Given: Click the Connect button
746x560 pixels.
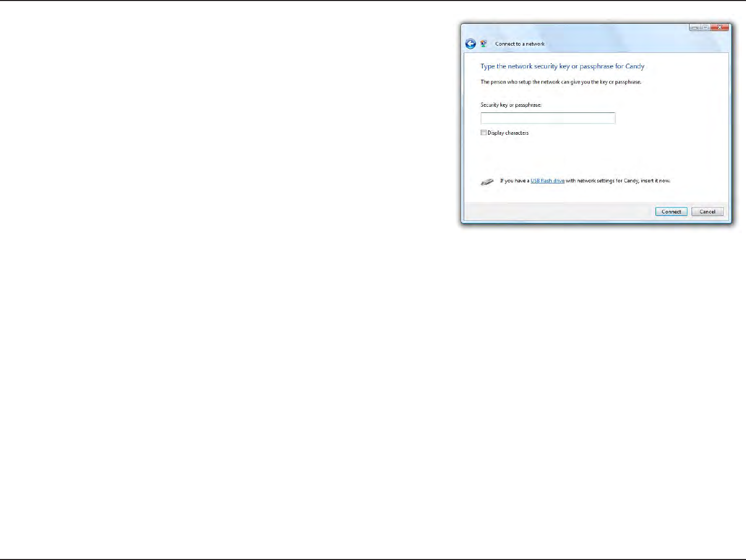Looking at the screenshot, I should click(671, 211).
